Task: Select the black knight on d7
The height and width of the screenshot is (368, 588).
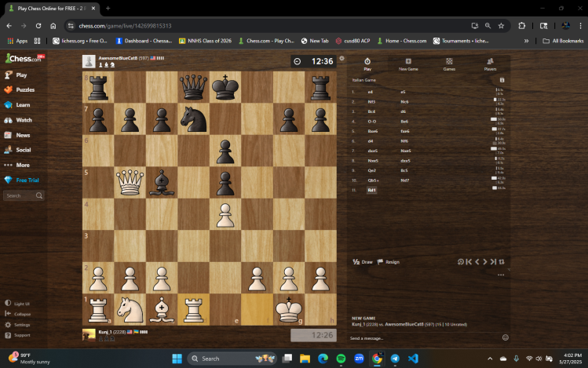Action: tap(193, 118)
